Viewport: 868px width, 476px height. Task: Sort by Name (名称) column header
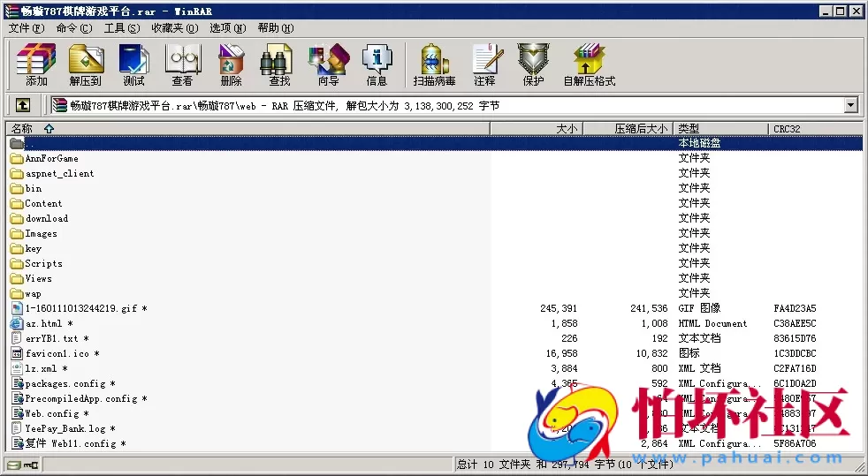[248, 129]
